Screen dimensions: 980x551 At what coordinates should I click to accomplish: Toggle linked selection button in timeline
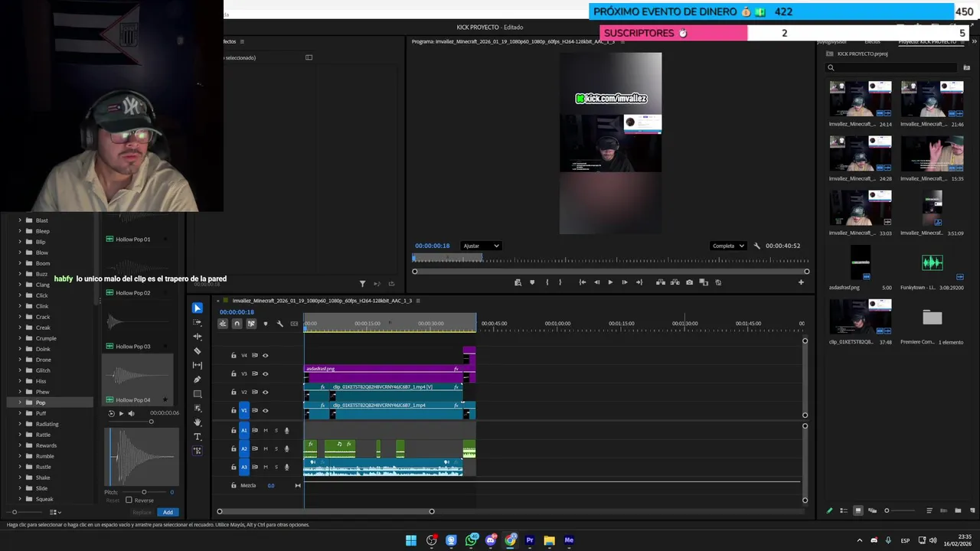click(x=251, y=324)
